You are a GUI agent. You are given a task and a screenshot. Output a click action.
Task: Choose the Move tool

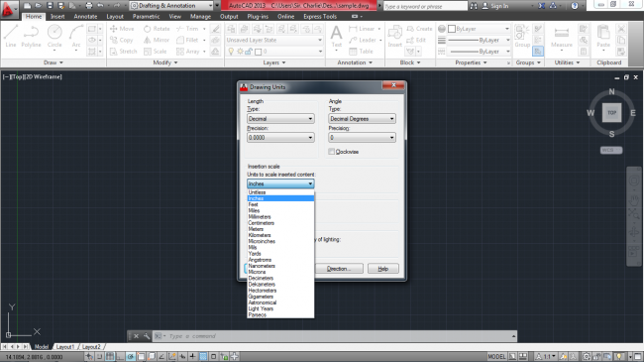coord(122,29)
